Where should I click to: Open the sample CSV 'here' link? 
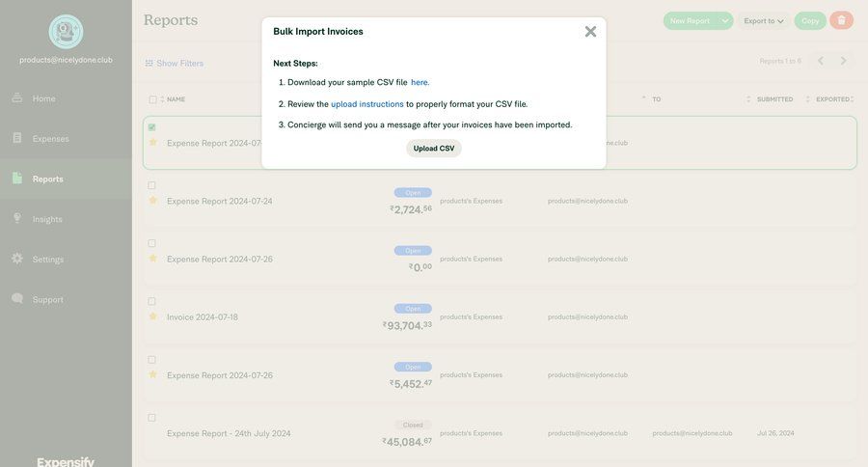tap(420, 83)
